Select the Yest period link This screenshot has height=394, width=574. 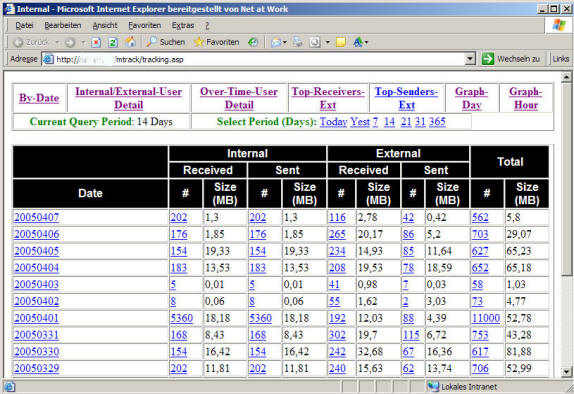pyautogui.click(x=360, y=122)
